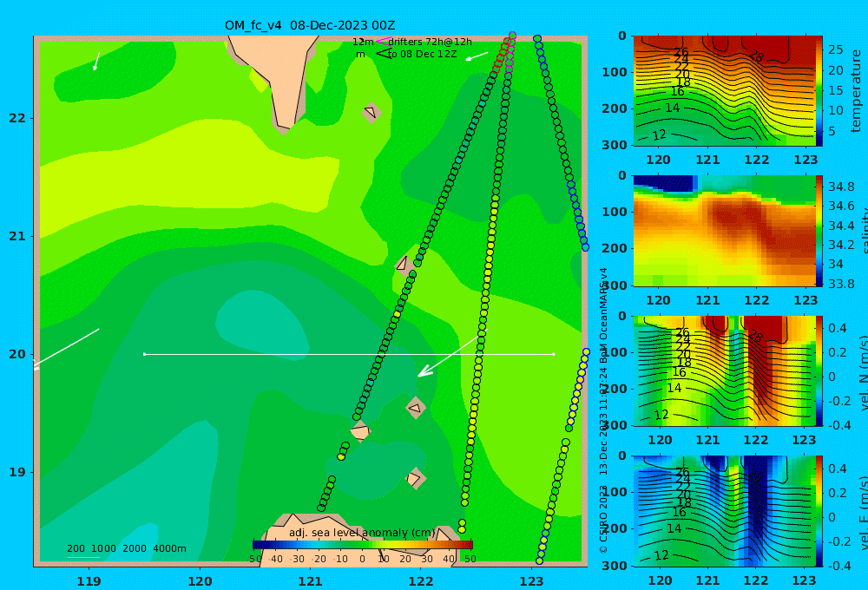The height and width of the screenshot is (590, 868).
Task: Open the salinity depth section panel
Action: pyautogui.click(x=724, y=231)
